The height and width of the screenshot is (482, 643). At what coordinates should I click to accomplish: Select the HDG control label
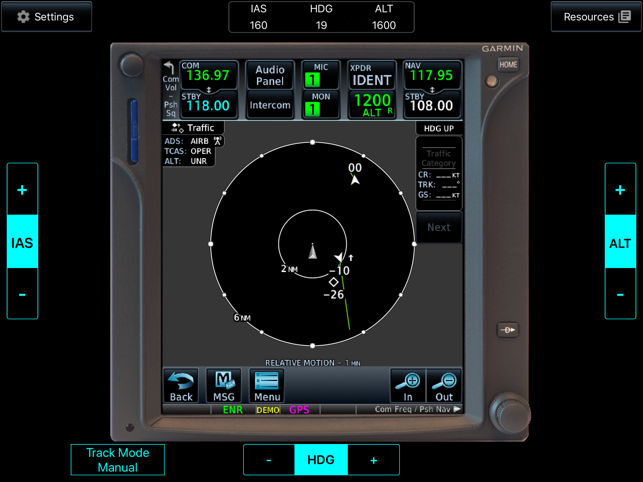tap(321, 460)
